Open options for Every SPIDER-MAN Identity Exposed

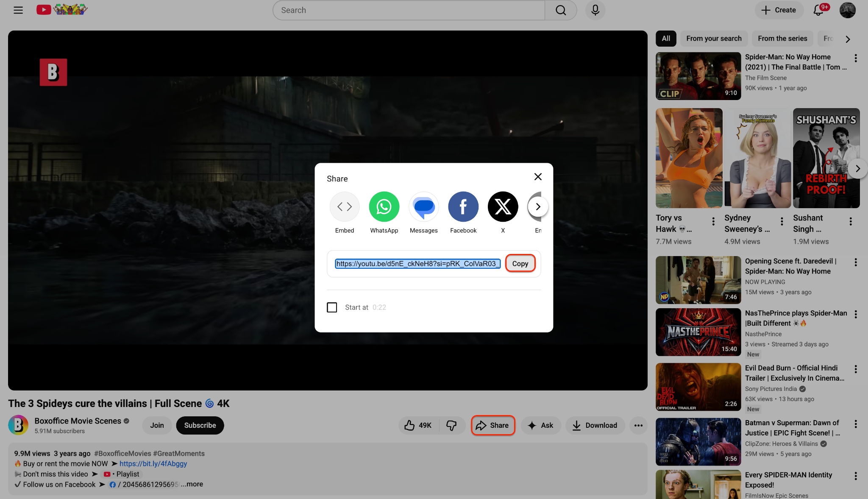point(855,476)
